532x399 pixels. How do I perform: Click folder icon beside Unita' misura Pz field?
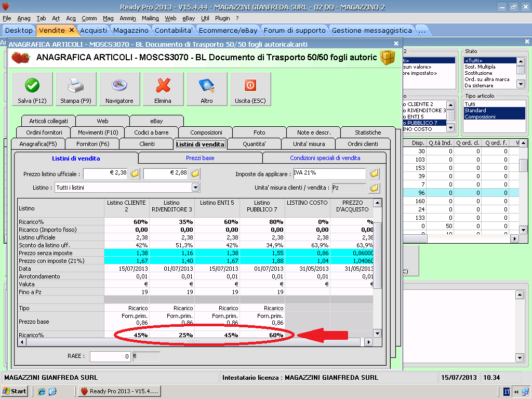(374, 188)
